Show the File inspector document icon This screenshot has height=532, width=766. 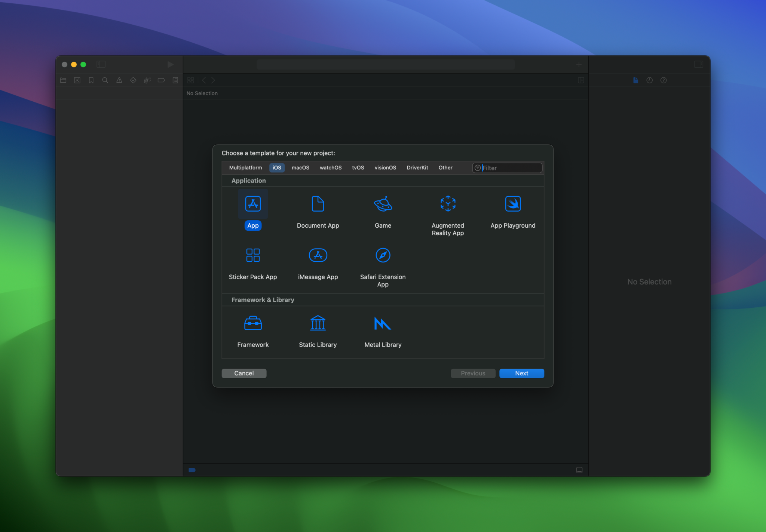pos(635,80)
